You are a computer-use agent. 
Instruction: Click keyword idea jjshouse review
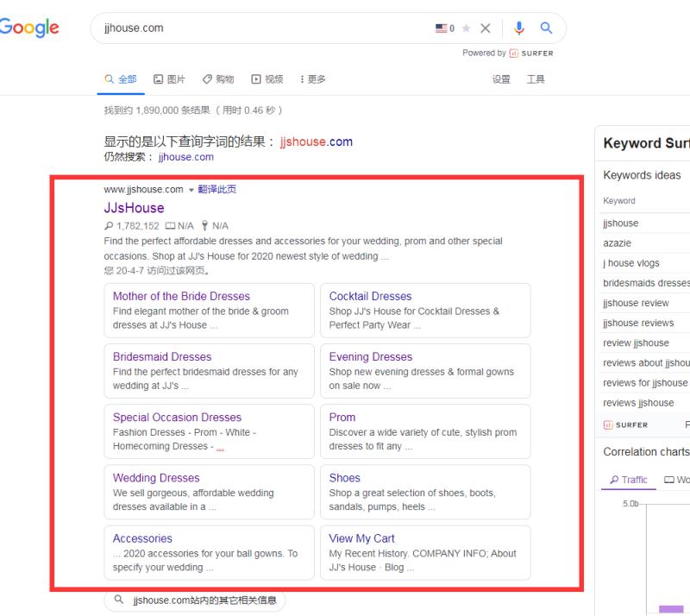point(636,303)
